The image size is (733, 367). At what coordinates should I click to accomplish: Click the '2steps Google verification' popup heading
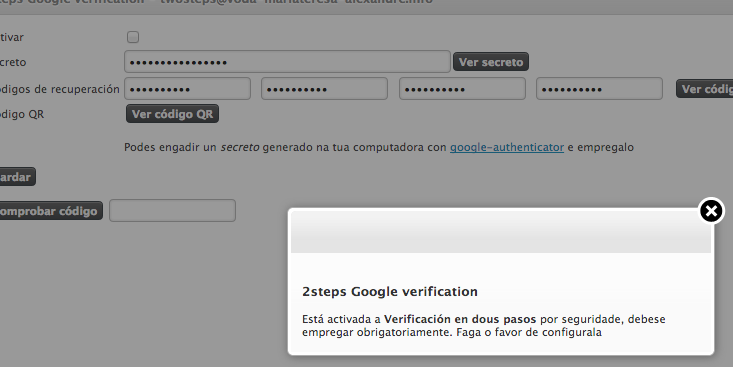coord(390,292)
